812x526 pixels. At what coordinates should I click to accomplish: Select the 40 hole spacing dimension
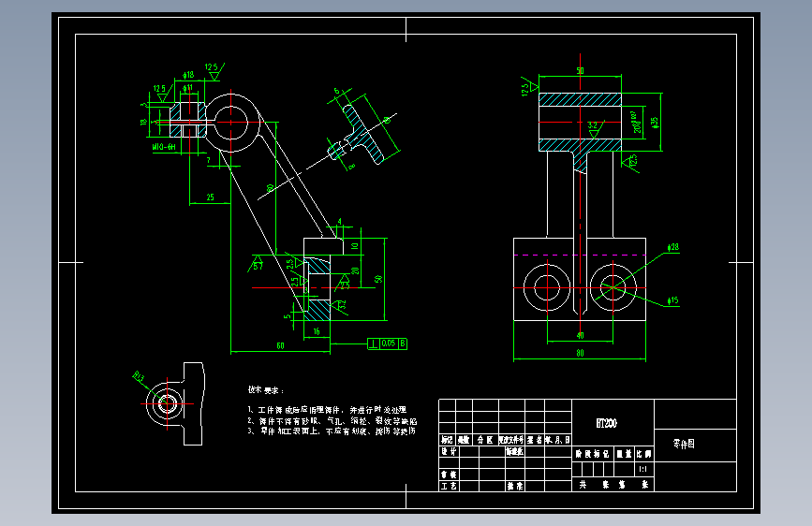click(x=580, y=335)
